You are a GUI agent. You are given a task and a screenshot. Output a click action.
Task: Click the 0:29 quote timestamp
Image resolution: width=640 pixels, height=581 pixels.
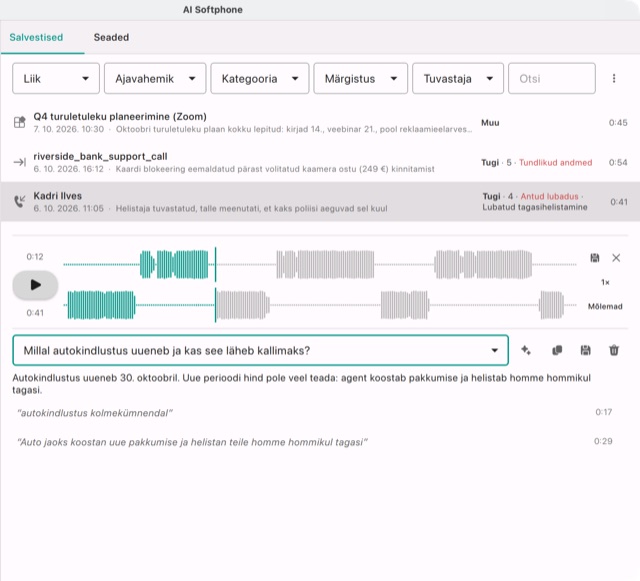tap(603, 441)
